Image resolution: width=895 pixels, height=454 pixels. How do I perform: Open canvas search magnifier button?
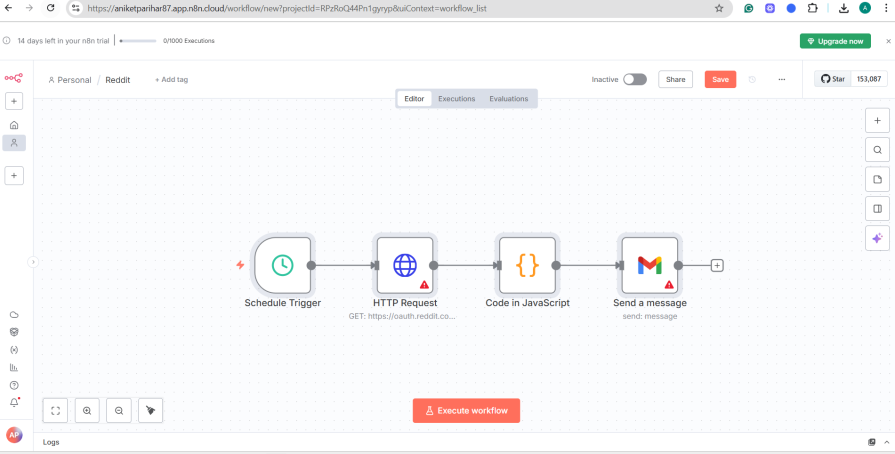point(877,150)
